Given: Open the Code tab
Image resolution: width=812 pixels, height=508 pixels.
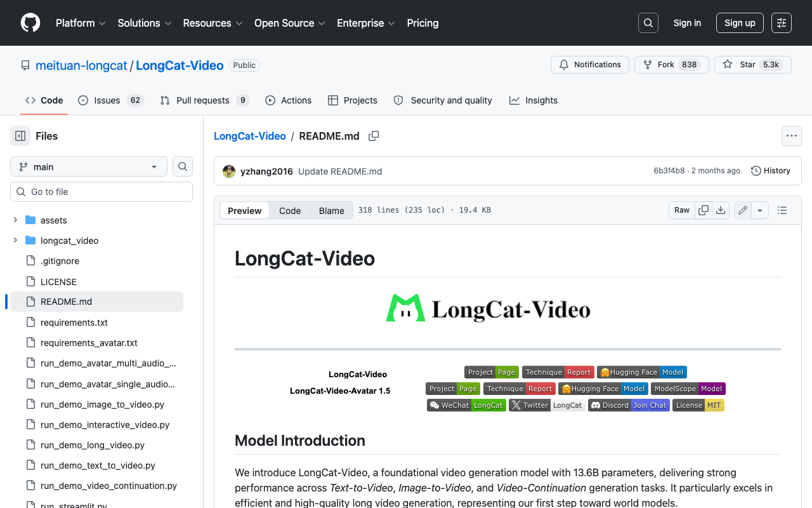Looking at the screenshot, I should [44, 100].
